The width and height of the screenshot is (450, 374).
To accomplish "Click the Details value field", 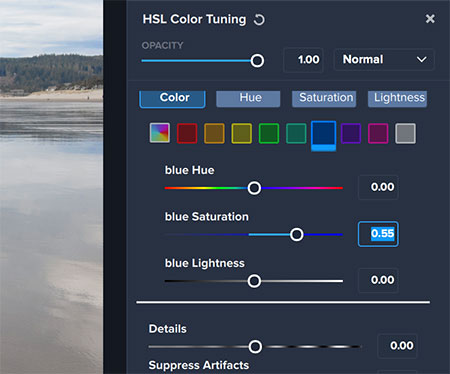I will click(x=397, y=346).
